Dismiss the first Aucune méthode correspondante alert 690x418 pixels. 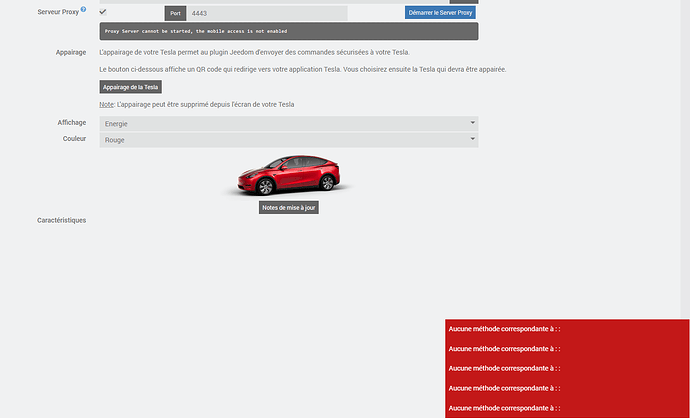click(x=504, y=329)
